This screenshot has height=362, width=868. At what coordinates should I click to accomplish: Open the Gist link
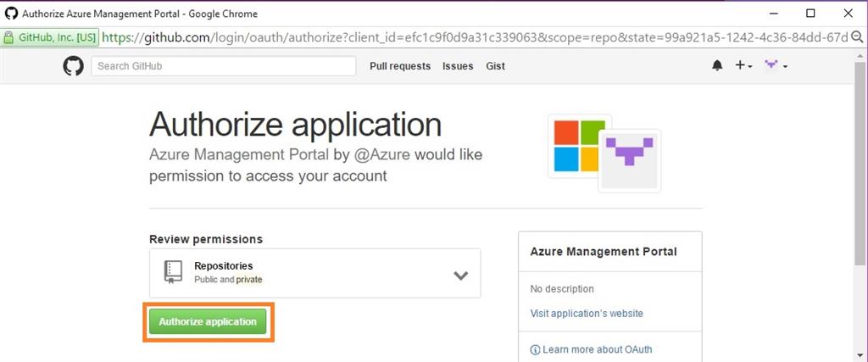[x=495, y=66]
